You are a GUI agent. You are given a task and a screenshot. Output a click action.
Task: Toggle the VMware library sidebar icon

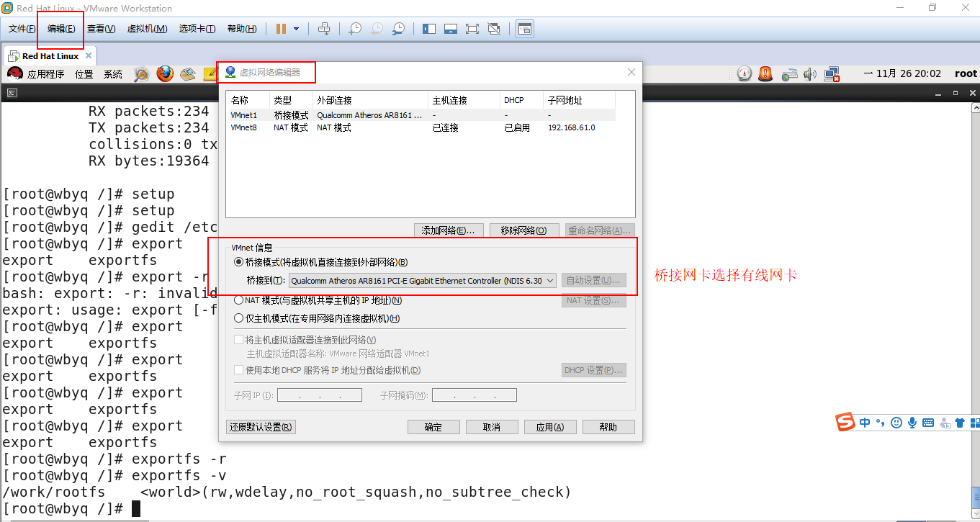pos(429,29)
